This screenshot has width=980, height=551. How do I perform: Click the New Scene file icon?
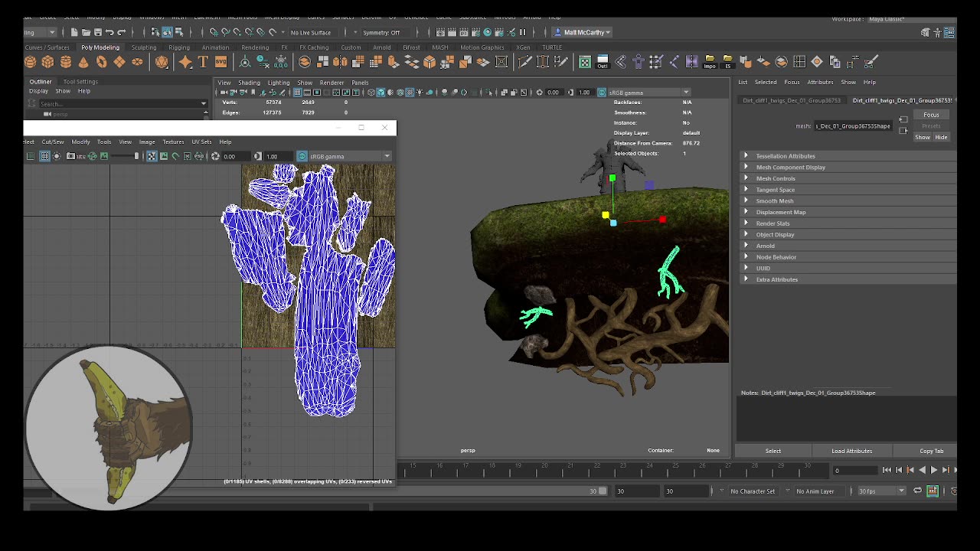(74, 32)
